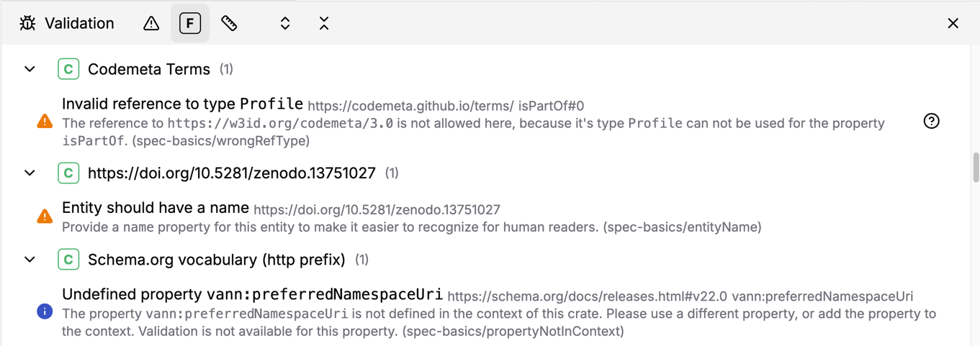Close the Validation panel
The height and width of the screenshot is (346, 980).
pos(953,23)
